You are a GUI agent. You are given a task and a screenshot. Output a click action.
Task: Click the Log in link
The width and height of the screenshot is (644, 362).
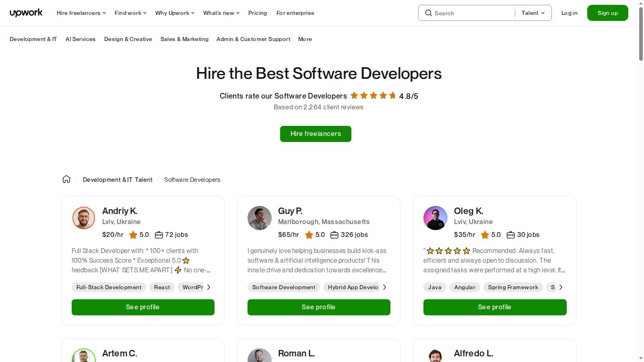(569, 13)
